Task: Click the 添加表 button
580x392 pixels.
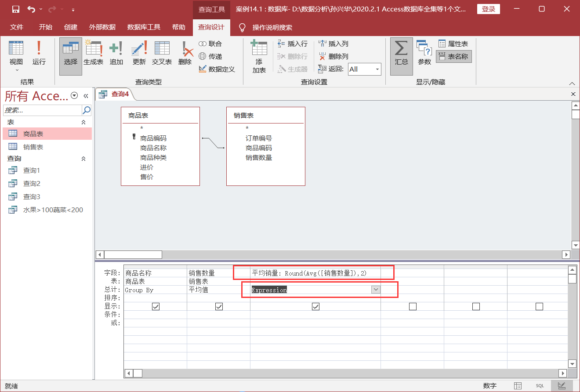Action: click(259, 56)
